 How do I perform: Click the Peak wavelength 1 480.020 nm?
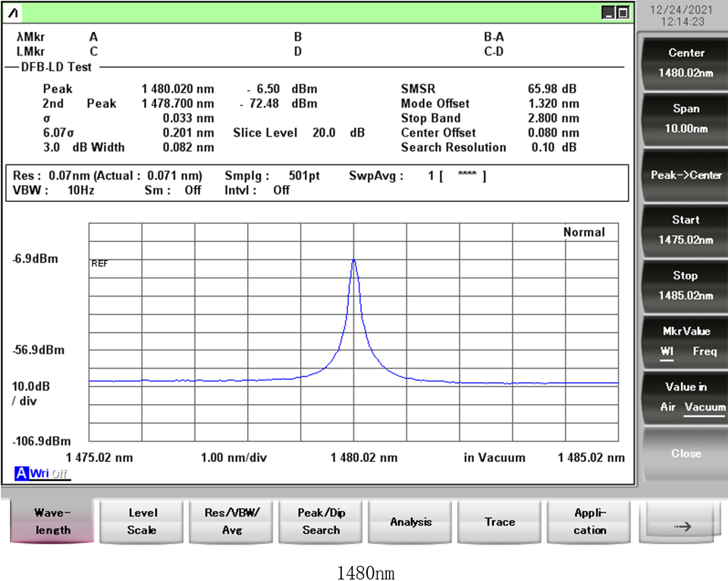(x=177, y=89)
